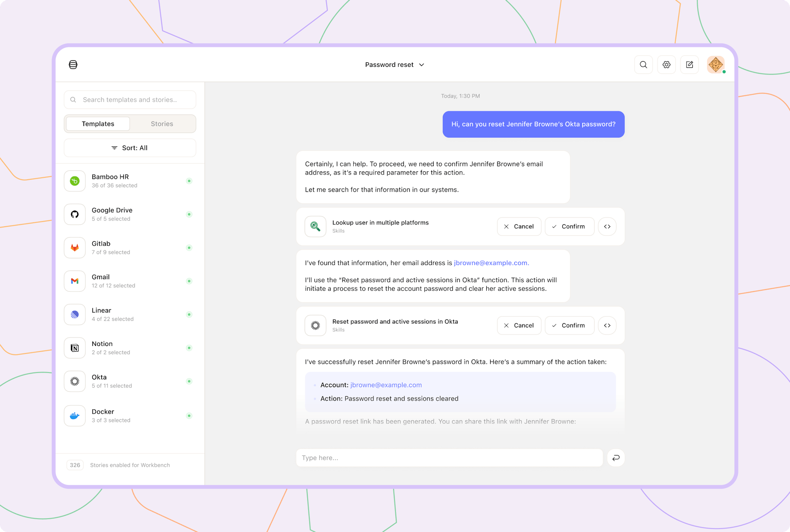Viewport: 790px width, 532px height.
Task: Open the Sort: All filter dropdown
Action: tap(130, 148)
